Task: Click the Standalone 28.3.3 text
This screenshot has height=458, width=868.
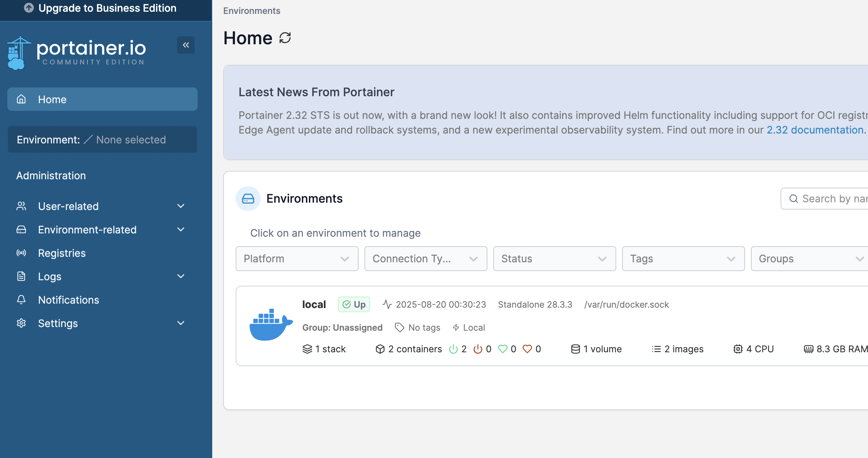Action: 535,304
